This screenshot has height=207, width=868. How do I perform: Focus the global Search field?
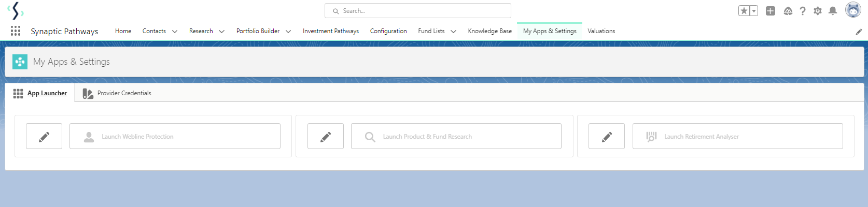[418, 11]
